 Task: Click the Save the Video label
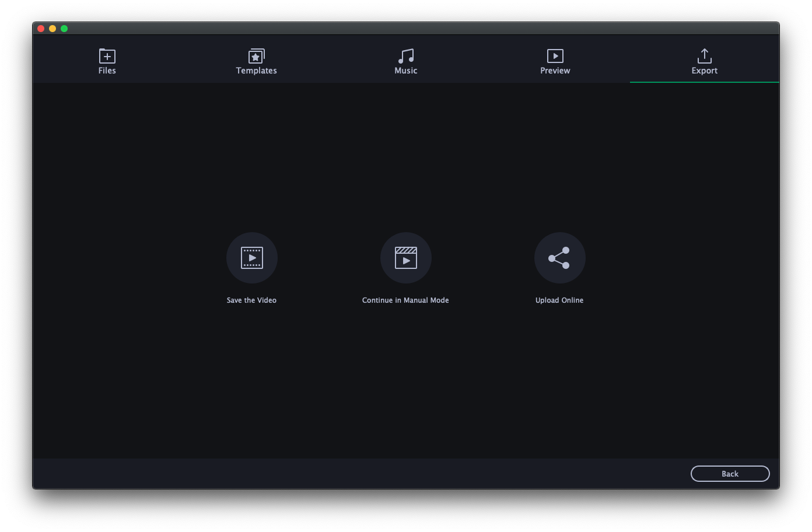[251, 300]
